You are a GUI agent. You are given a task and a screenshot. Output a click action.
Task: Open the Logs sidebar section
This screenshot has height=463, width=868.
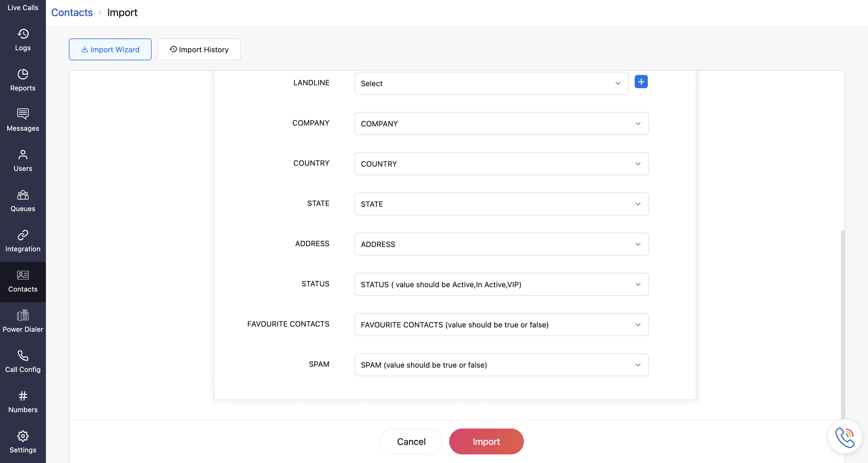[x=23, y=40]
